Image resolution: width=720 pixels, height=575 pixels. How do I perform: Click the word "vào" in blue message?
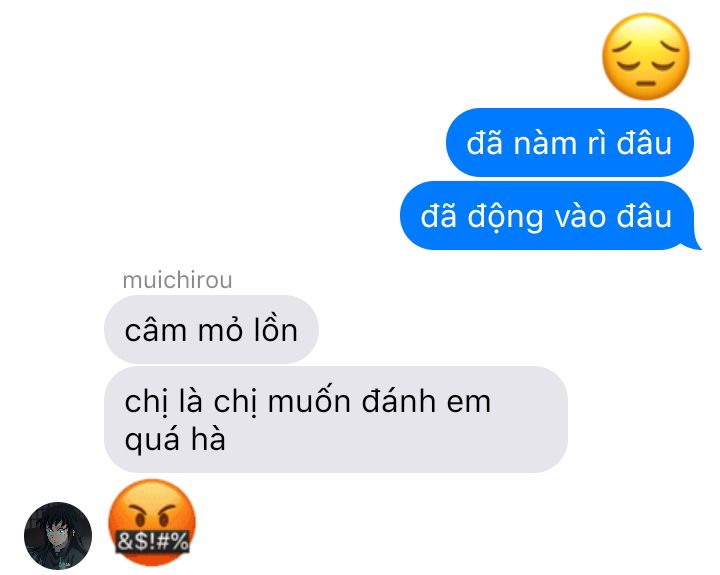click(580, 216)
